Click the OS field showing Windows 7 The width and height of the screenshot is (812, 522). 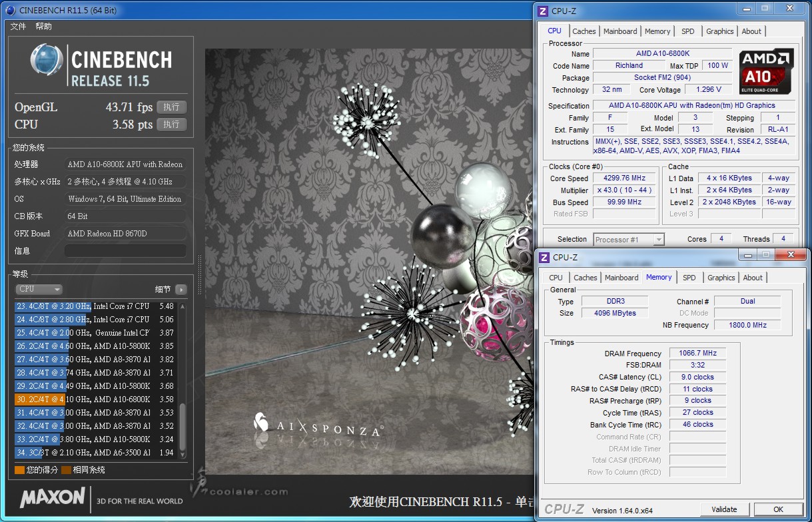pyautogui.click(x=125, y=199)
